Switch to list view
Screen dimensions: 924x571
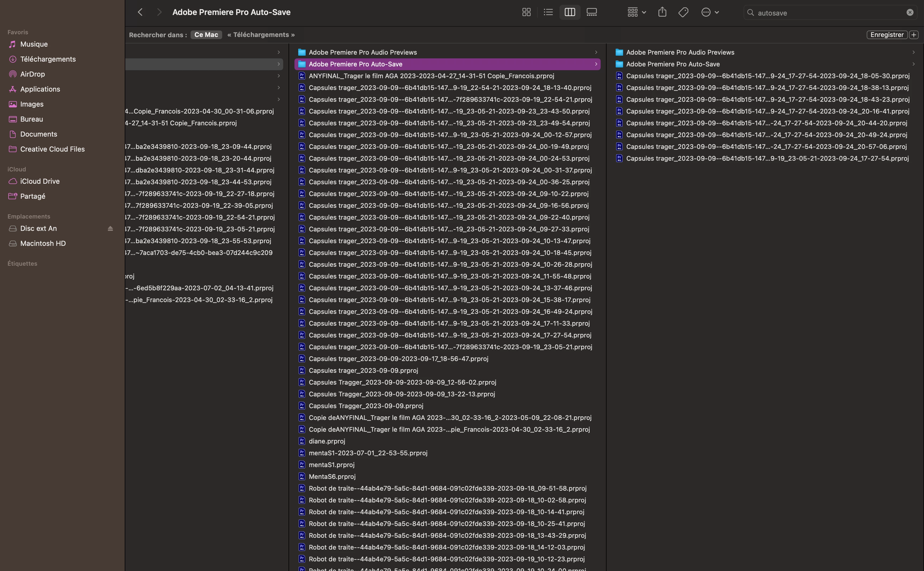[x=548, y=13]
